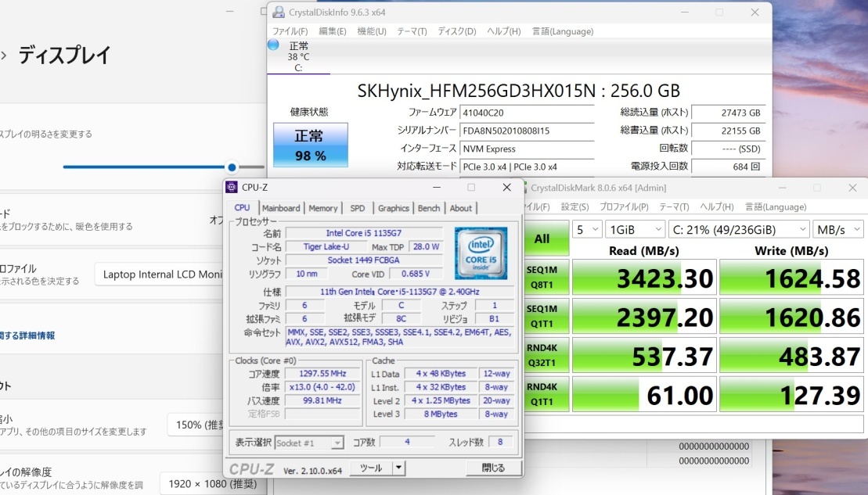Switch to the Graphics tab in CPU-Z
The image size is (868, 495).
(x=393, y=208)
